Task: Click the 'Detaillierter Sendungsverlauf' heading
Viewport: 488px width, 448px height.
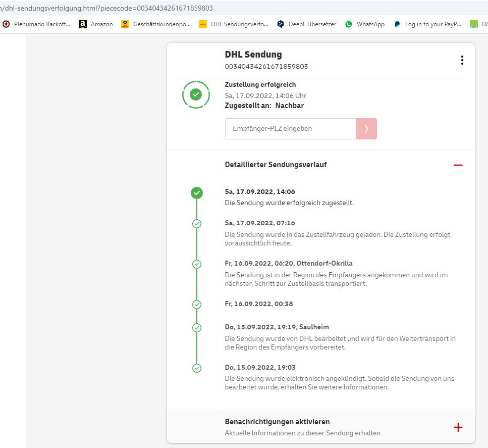Action: pos(276,165)
